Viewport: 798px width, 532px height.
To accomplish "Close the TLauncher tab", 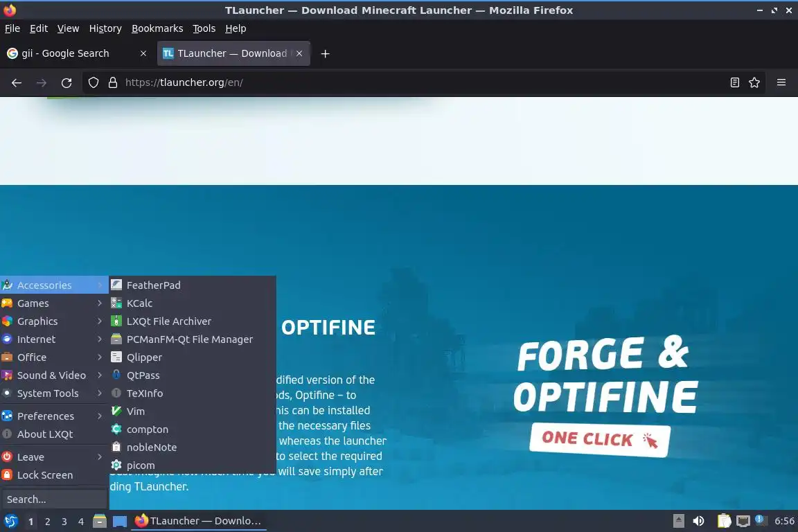I will pyautogui.click(x=299, y=53).
